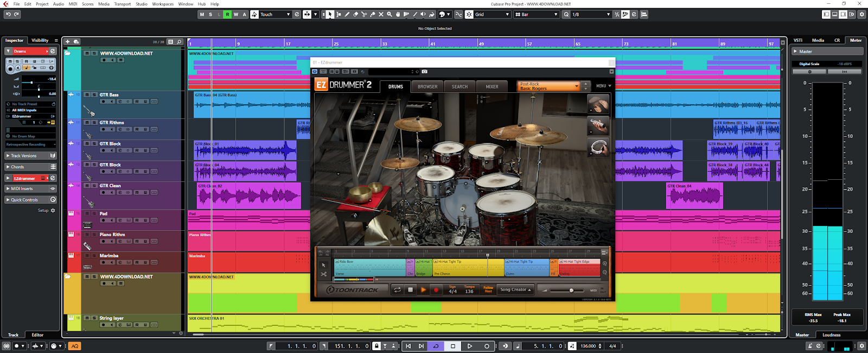Select the Object Selection arrow tool

(x=330, y=15)
